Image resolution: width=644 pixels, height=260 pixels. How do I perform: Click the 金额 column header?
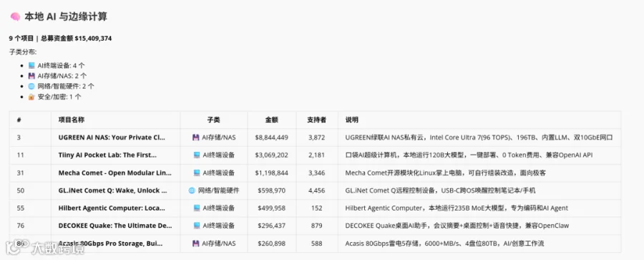click(x=271, y=120)
